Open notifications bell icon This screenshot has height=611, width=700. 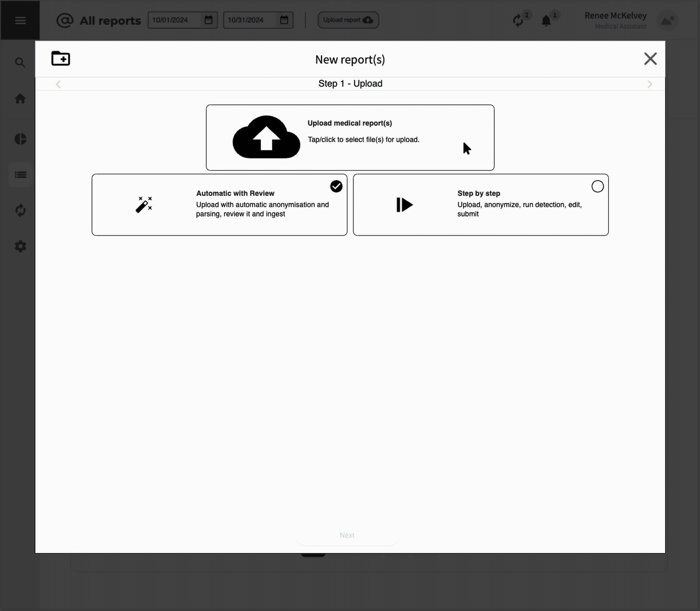546,21
